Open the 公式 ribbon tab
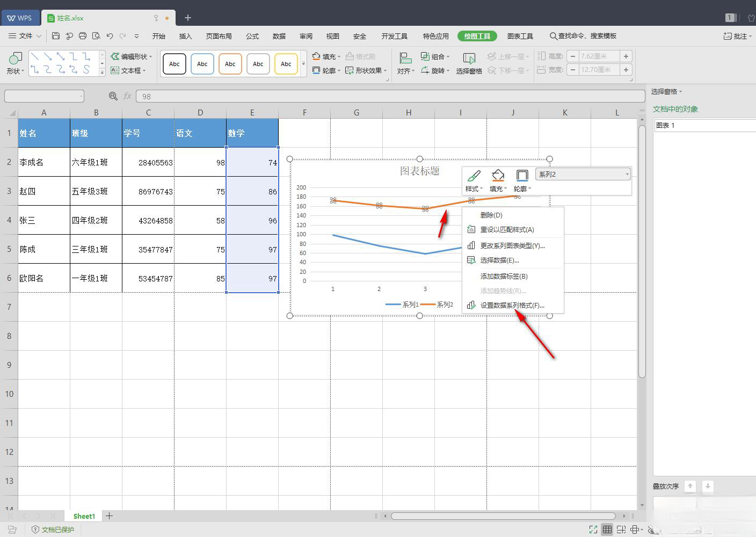The width and height of the screenshot is (756, 537). (x=252, y=36)
